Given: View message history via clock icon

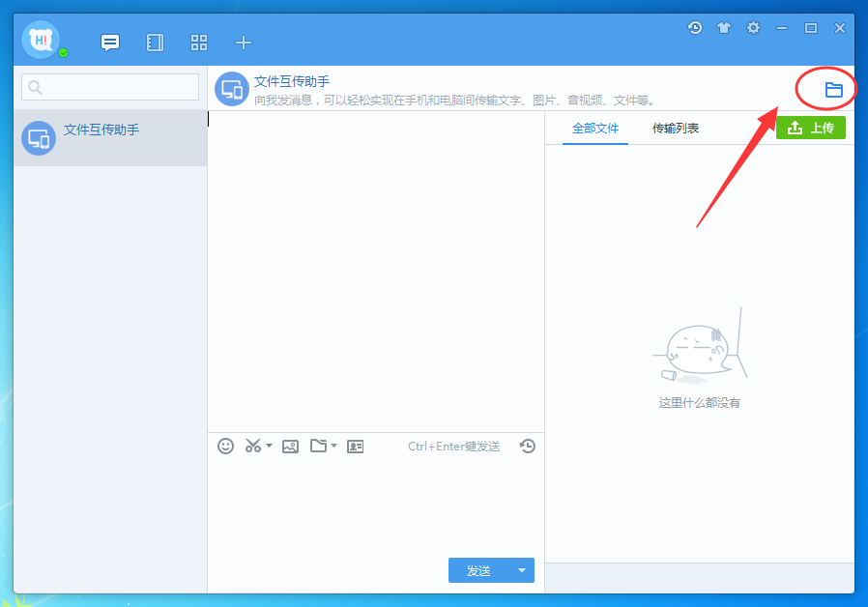Looking at the screenshot, I should coord(527,446).
